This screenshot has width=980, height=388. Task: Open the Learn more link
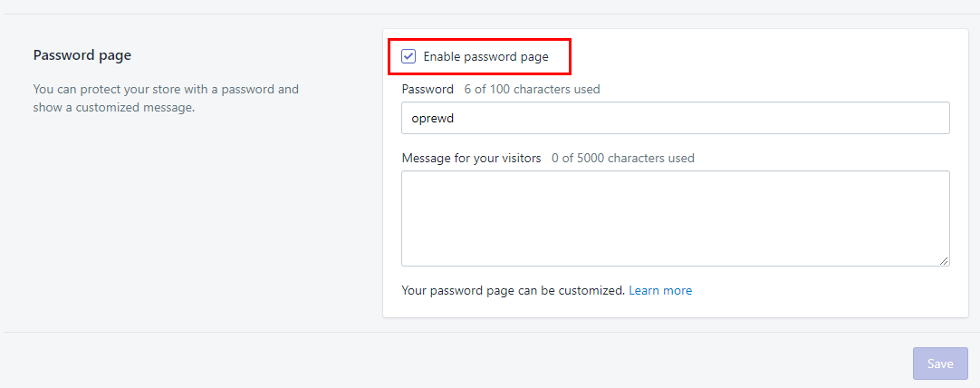coord(660,291)
